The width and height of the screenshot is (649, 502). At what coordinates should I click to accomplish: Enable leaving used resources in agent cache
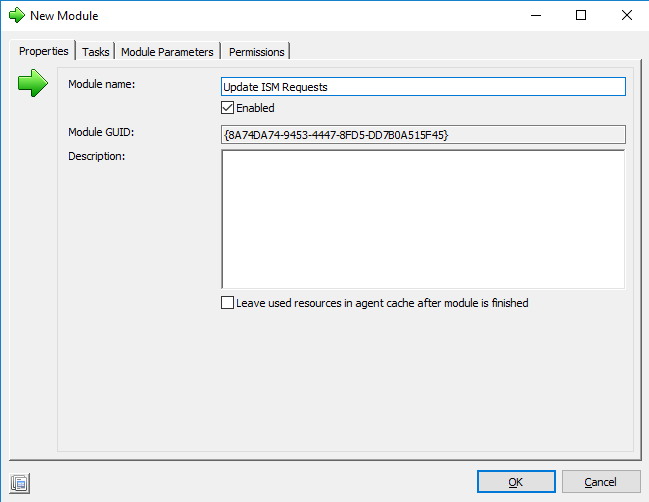(x=227, y=303)
